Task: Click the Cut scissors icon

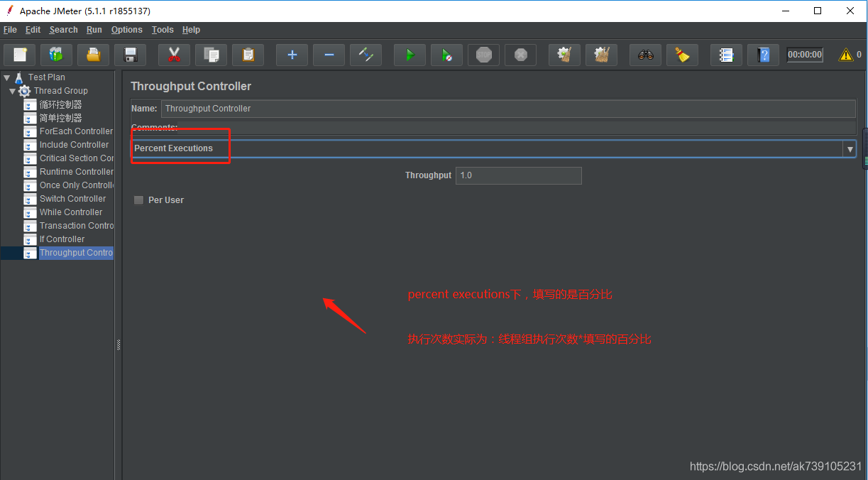Action: [x=174, y=55]
